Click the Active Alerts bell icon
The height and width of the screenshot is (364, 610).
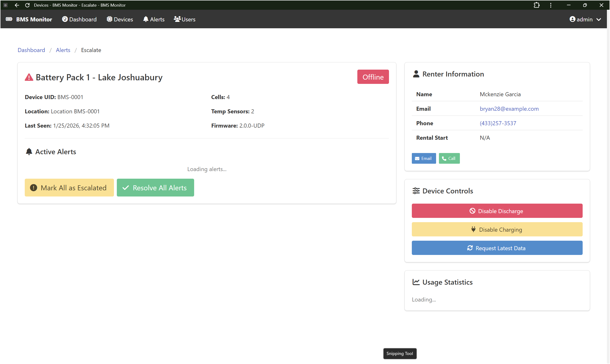pyautogui.click(x=29, y=152)
